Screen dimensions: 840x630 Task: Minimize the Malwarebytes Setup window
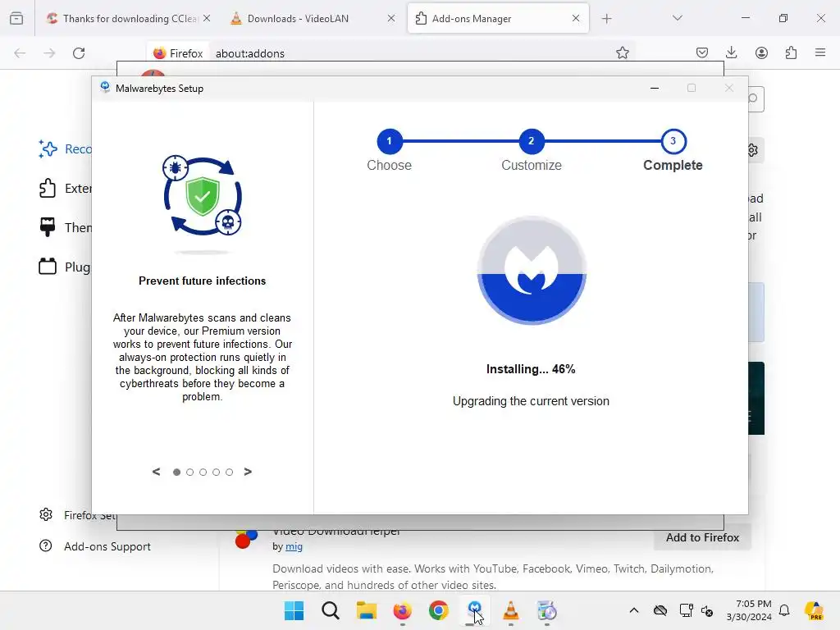click(654, 88)
